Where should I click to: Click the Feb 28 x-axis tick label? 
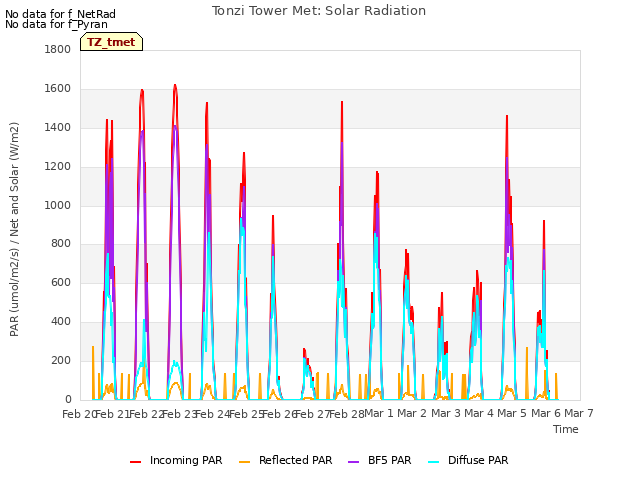point(347,414)
